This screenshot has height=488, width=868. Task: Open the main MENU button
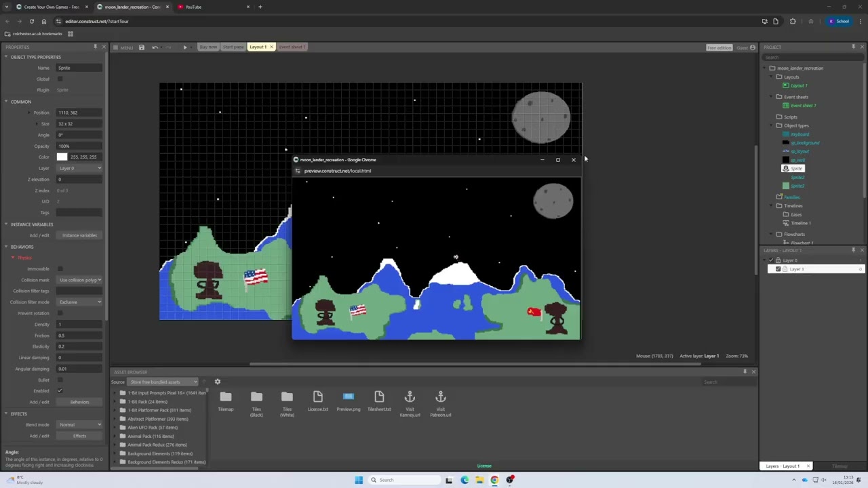tap(122, 47)
